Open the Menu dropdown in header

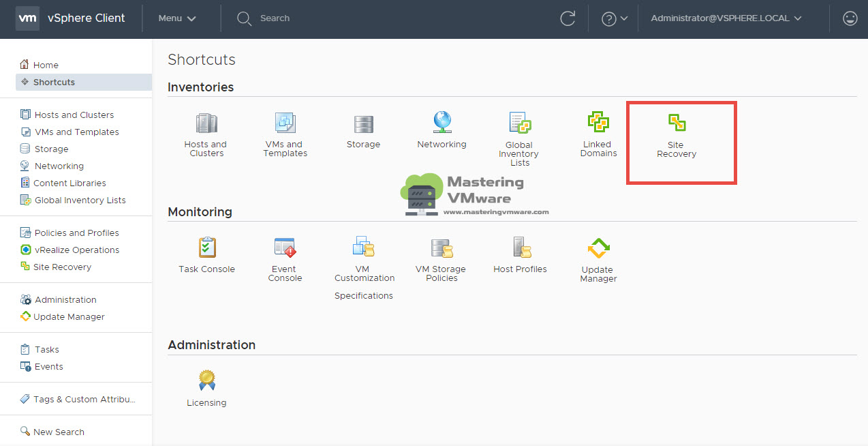[177, 18]
